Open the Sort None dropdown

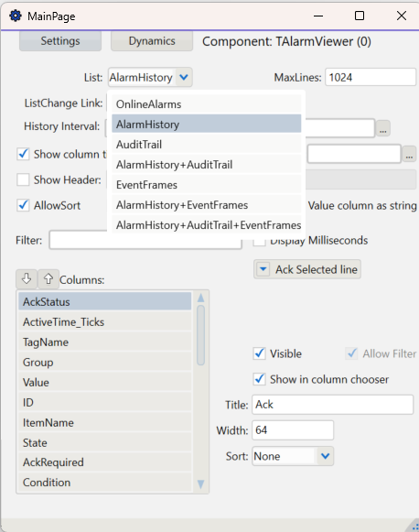point(293,456)
